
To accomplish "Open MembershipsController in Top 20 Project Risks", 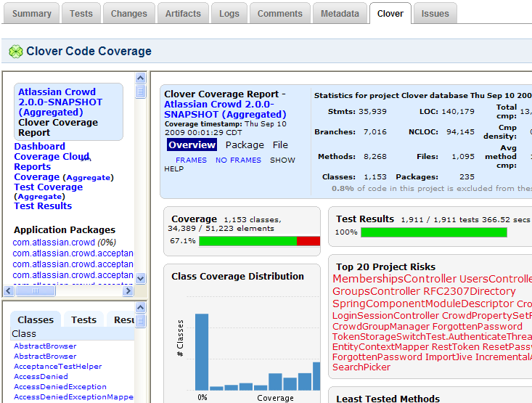I will pos(395,279).
